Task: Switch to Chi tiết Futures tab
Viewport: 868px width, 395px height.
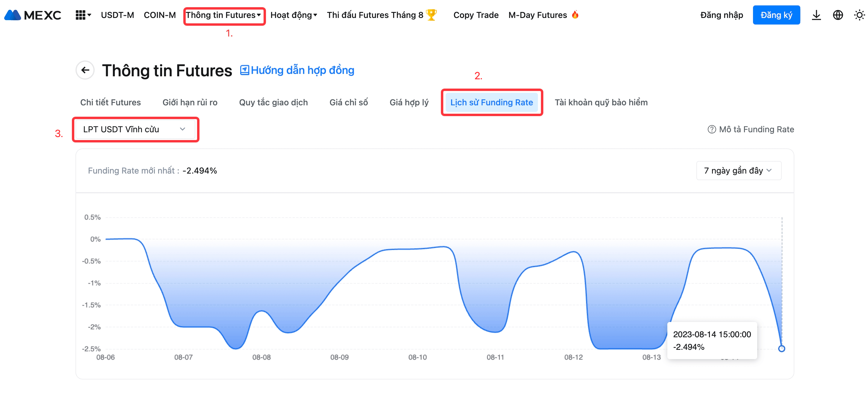Action: pos(110,102)
